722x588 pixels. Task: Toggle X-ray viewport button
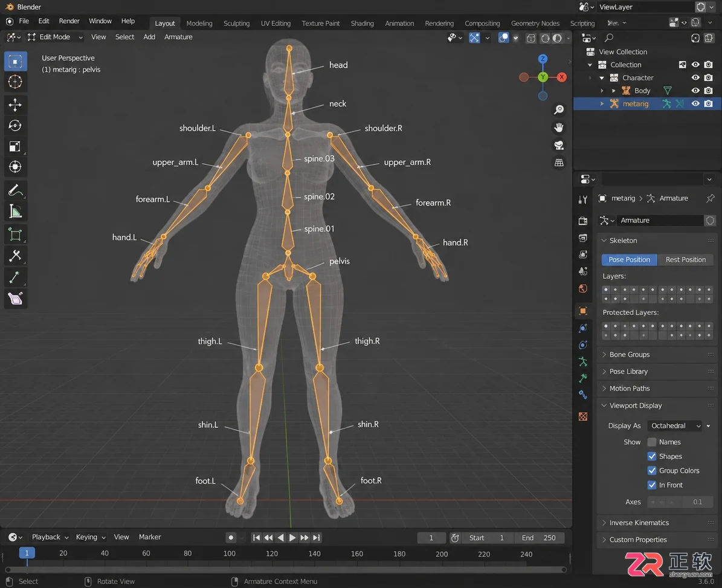pyautogui.click(x=531, y=37)
